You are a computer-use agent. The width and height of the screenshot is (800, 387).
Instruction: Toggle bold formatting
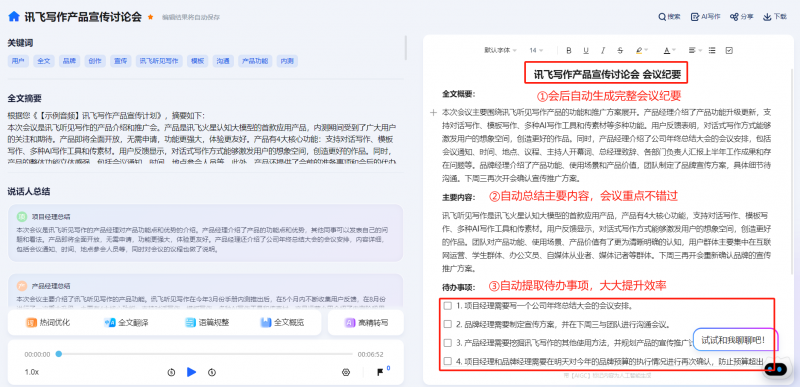tap(569, 50)
